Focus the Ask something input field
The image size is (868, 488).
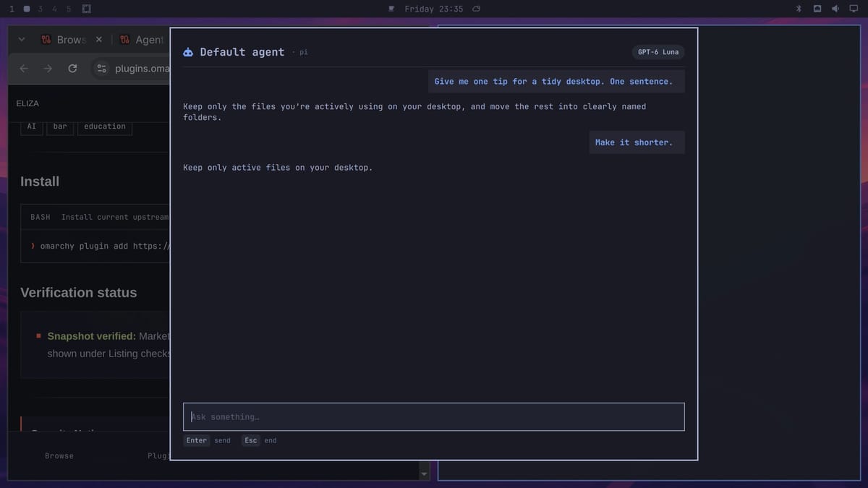pos(433,416)
